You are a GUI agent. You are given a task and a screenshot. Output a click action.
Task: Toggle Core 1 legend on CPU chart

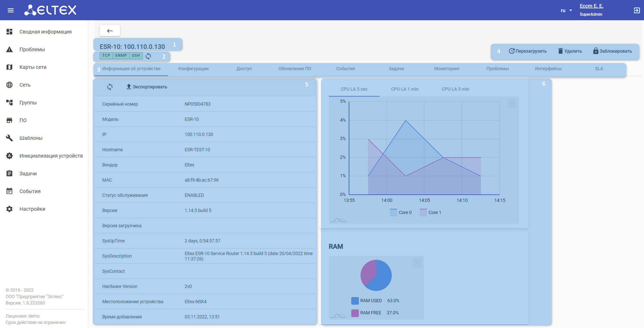coord(431,213)
